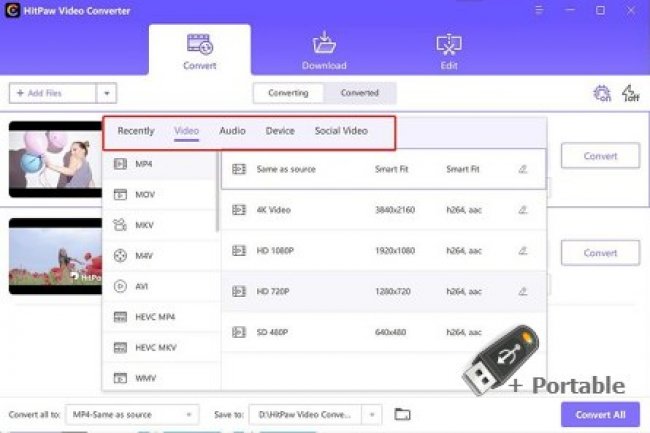Switch to the Edit tab
Viewport: 650px width, 433px height.
(x=448, y=51)
